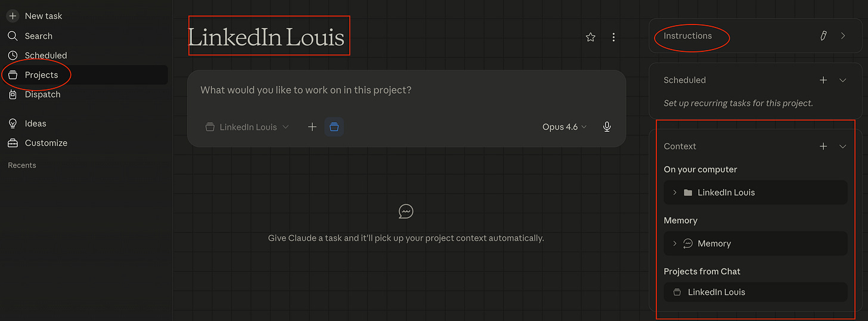
Task: Start voice input with microphone icon
Action: (607, 127)
